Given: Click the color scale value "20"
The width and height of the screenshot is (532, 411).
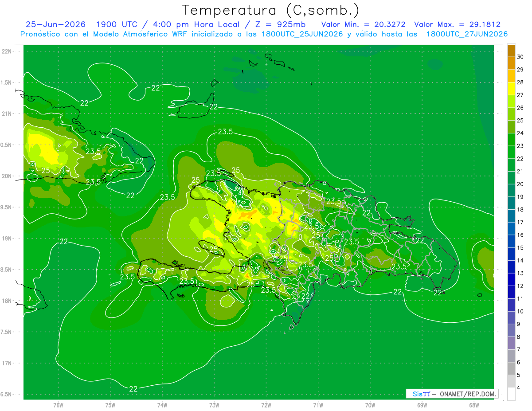Looking at the screenshot, I should [x=520, y=184].
